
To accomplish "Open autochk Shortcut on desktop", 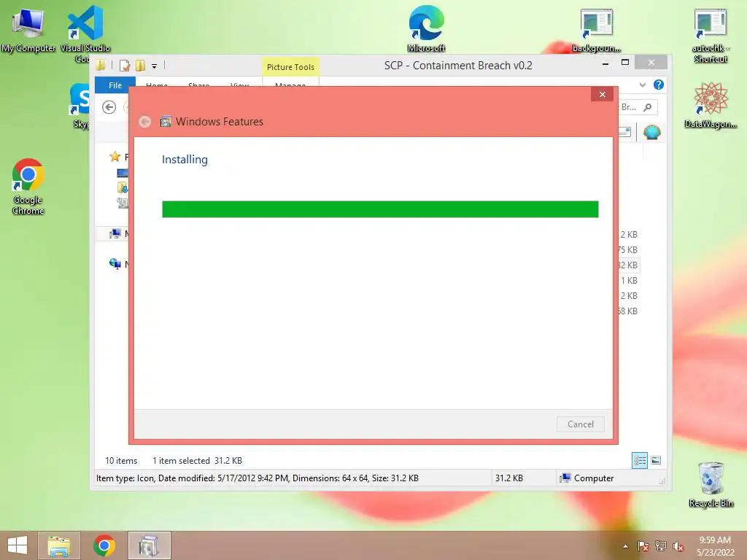I will click(x=711, y=35).
